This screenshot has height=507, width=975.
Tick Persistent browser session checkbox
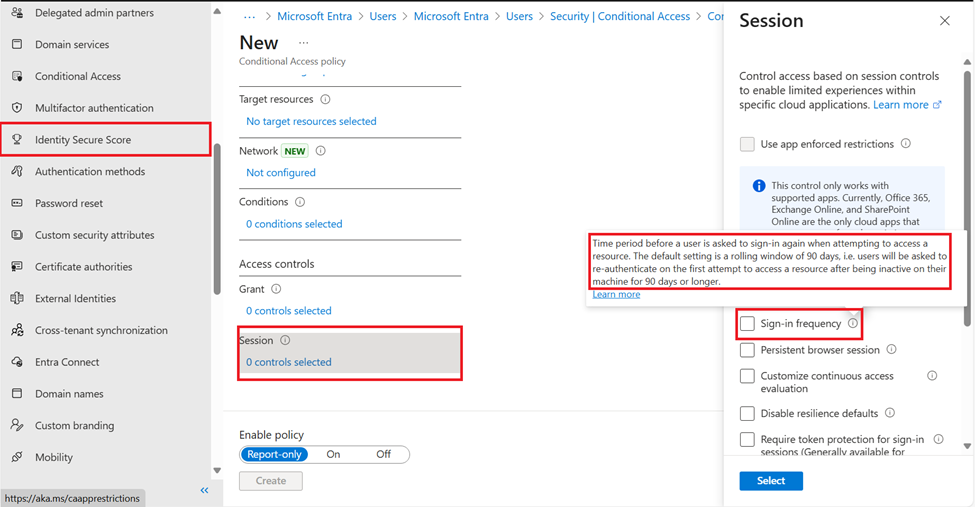pyautogui.click(x=747, y=350)
